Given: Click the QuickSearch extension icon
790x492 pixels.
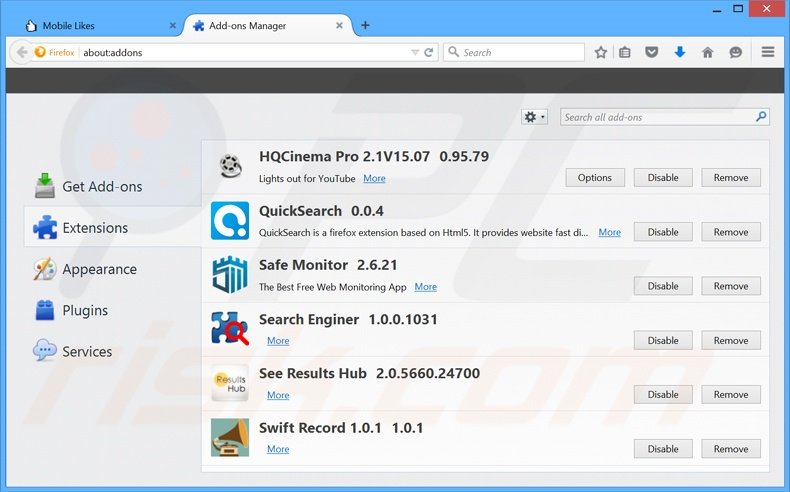Looking at the screenshot, I should click(x=230, y=221).
